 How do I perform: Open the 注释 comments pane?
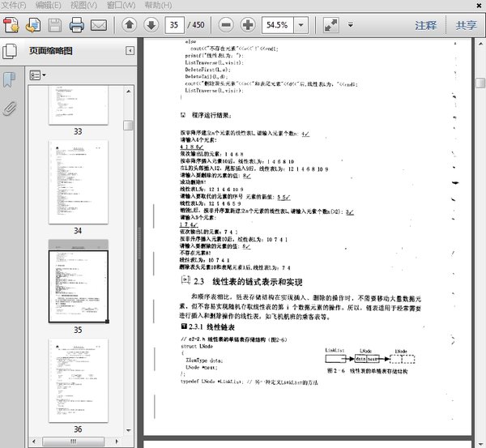coord(426,25)
